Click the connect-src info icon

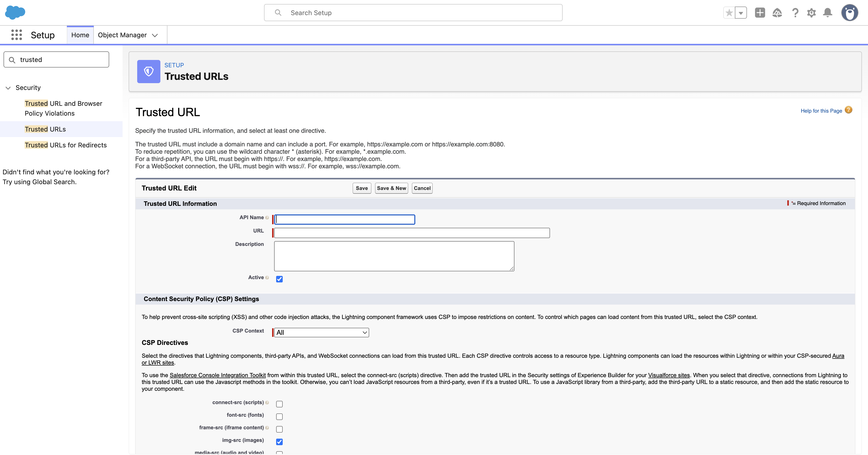[x=267, y=403]
